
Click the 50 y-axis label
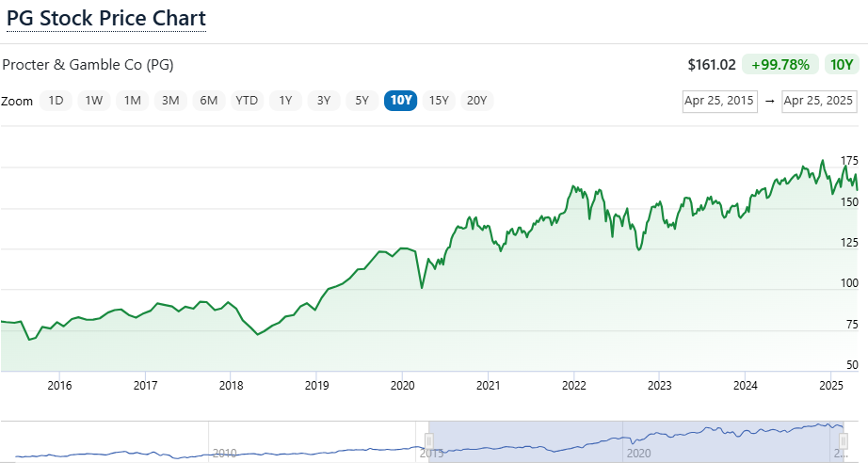pos(853,365)
